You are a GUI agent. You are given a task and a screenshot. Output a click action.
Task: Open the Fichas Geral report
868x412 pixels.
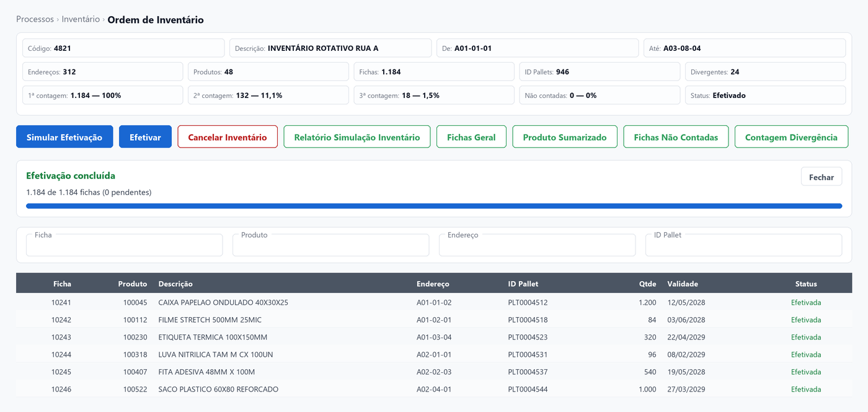[472, 137]
